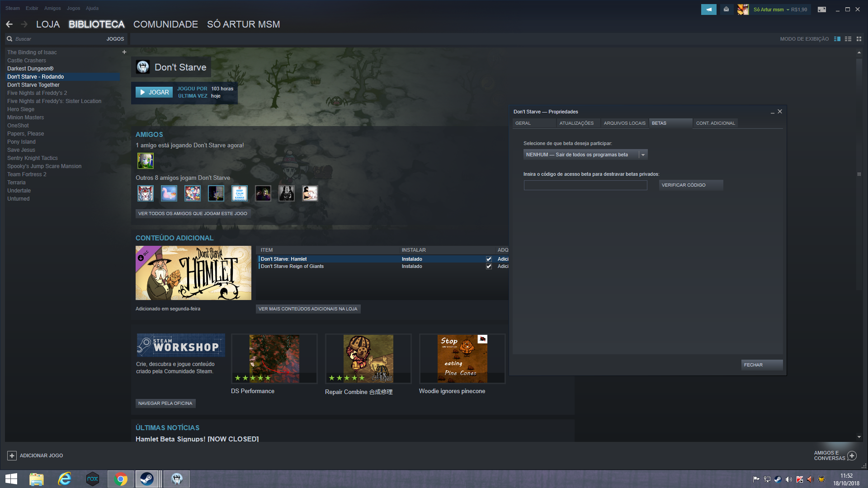Click the announcements megaphone icon
Screen dimensions: 868x488
click(708, 9)
